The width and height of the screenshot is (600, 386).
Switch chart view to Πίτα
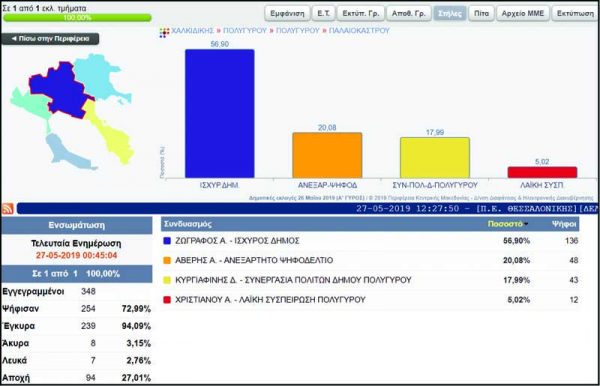point(481,13)
